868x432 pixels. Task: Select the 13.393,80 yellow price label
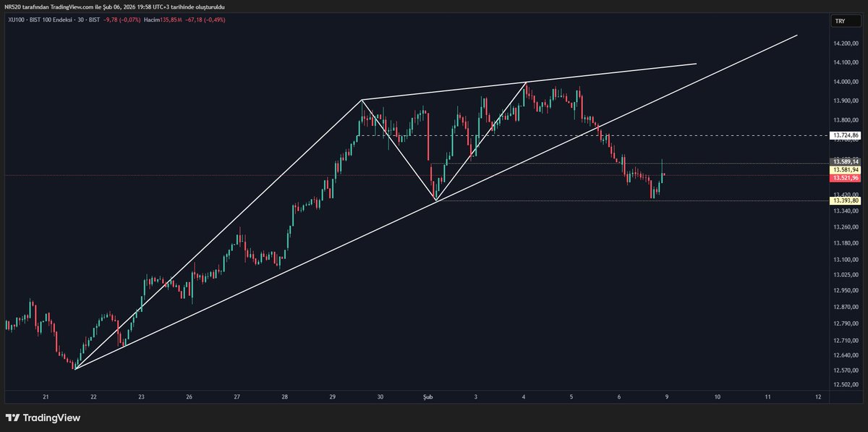[846, 202]
